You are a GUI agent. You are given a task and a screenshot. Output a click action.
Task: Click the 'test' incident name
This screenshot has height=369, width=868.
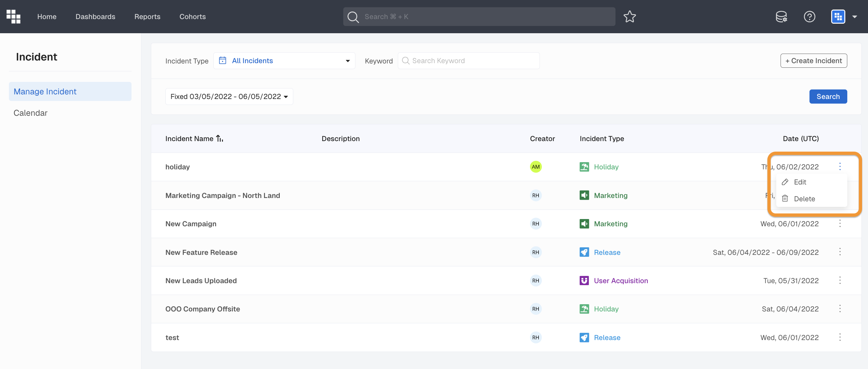172,338
